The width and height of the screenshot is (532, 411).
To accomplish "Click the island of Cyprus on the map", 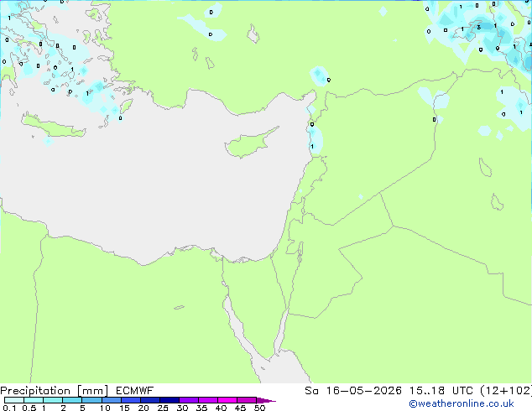I will pos(250,143).
